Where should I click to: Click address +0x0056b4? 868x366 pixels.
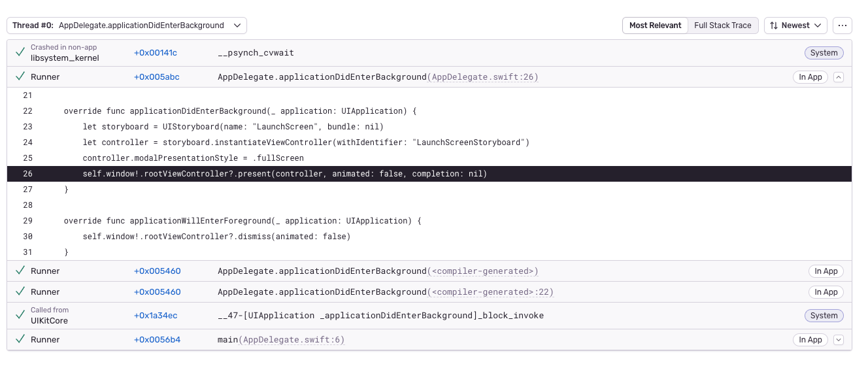click(157, 340)
